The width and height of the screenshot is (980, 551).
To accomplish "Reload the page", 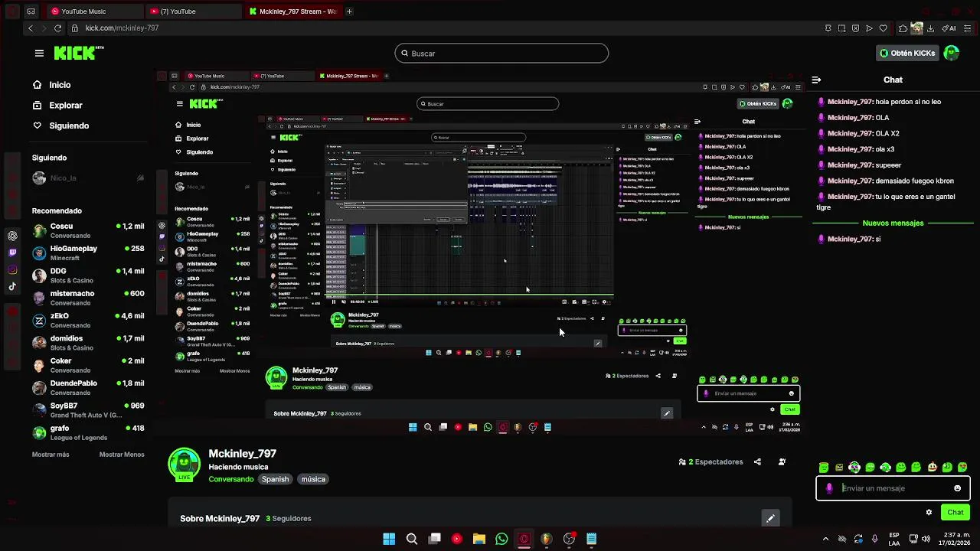I will 57,28.
